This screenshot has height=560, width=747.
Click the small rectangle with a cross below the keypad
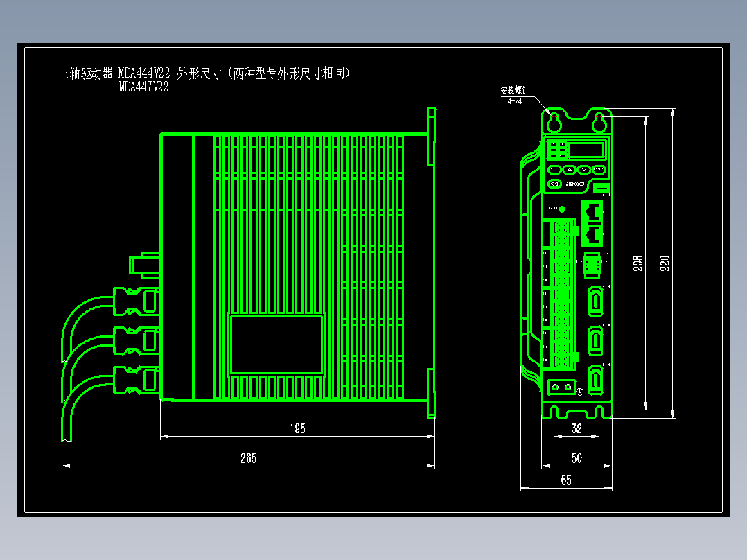(x=601, y=189)
